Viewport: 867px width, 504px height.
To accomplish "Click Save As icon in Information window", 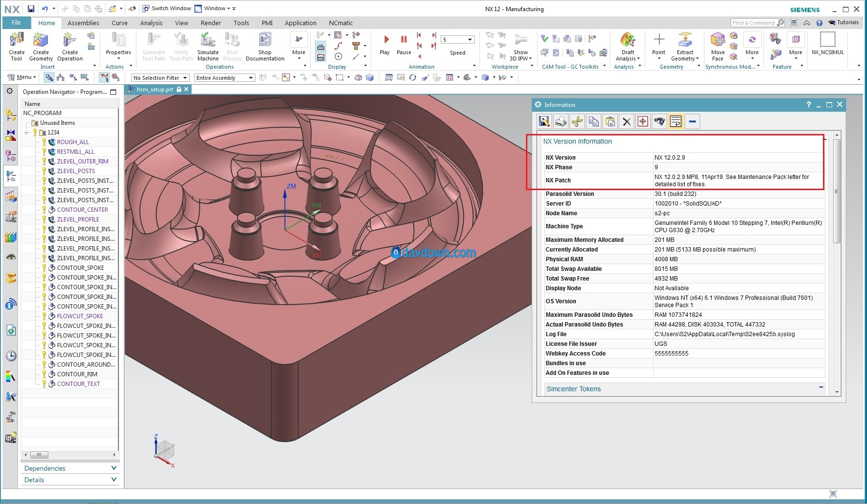I will 544,121.
